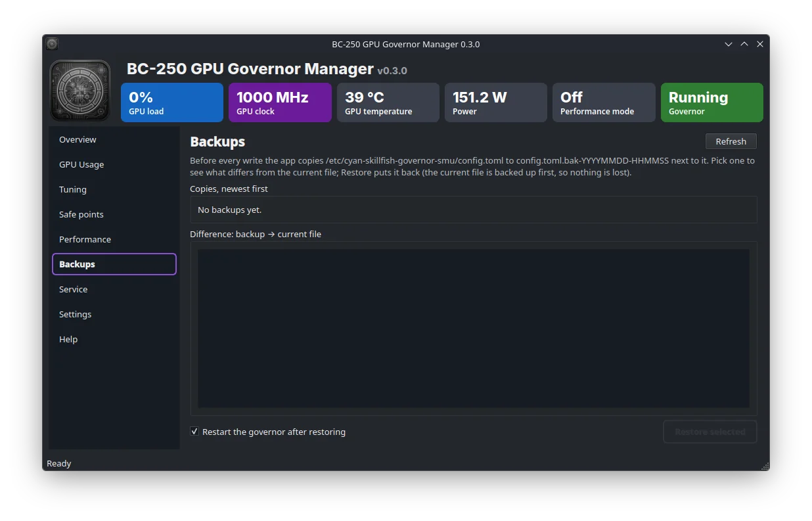This screenshot has height=521, width=812.
Task: Go to the GPU Usage section
Action: click(x=114, y=164)
